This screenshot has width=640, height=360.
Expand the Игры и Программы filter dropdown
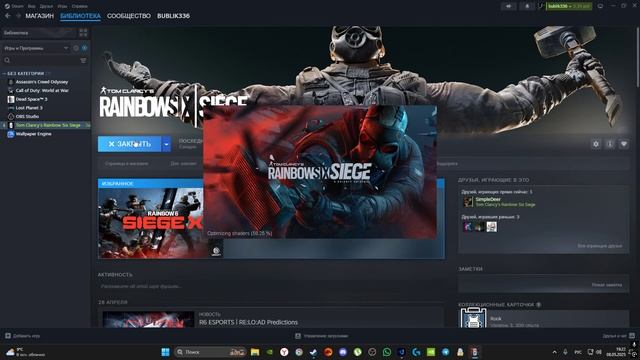click(x=36, y=48)
